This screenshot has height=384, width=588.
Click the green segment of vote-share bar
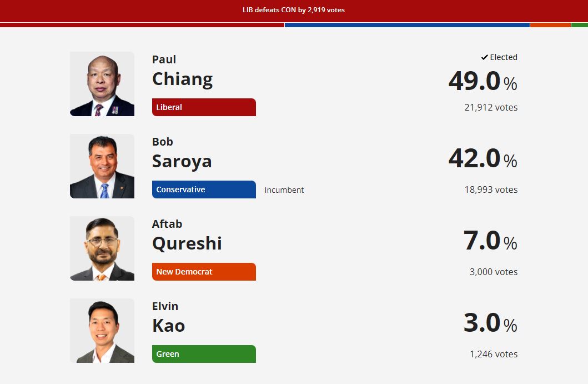(580, 25)
